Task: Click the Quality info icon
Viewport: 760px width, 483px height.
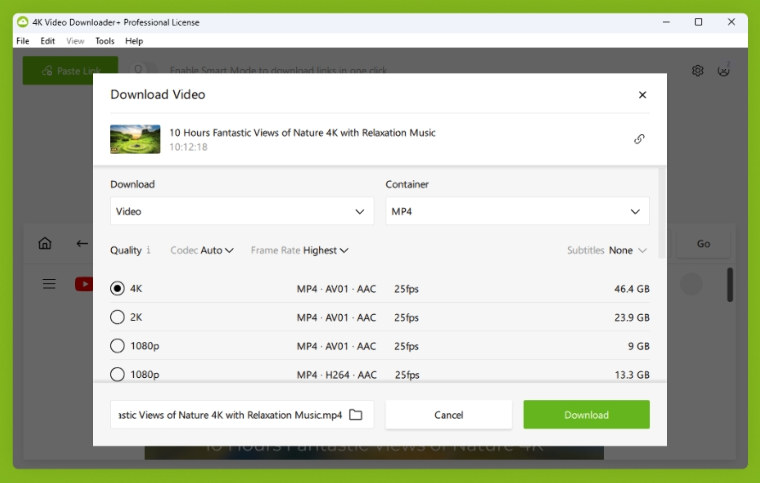Action: tap(149, 251)
